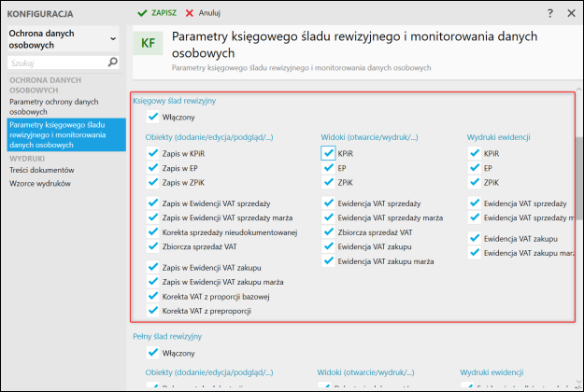This screenshot has width=584, height=392.
Task: Select Parametry księgowego śladu rewizyjnego item
Action: point(62,135)
